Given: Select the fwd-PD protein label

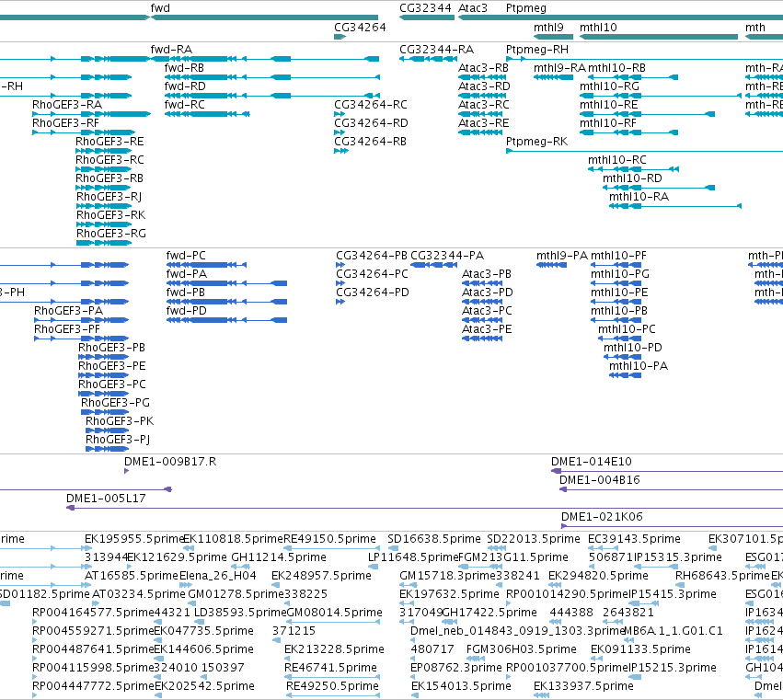Looking at the screenshot, I should pos(186,311).
